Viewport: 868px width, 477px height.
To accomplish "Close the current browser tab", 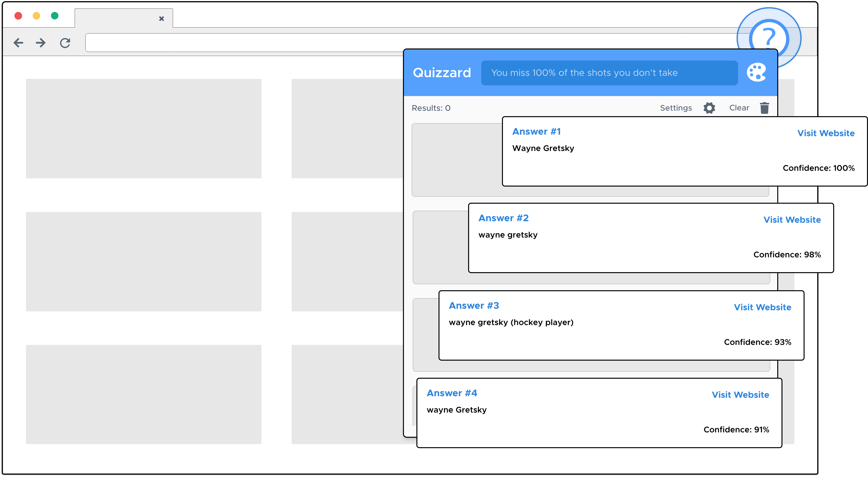I will (x=162, y=18).
